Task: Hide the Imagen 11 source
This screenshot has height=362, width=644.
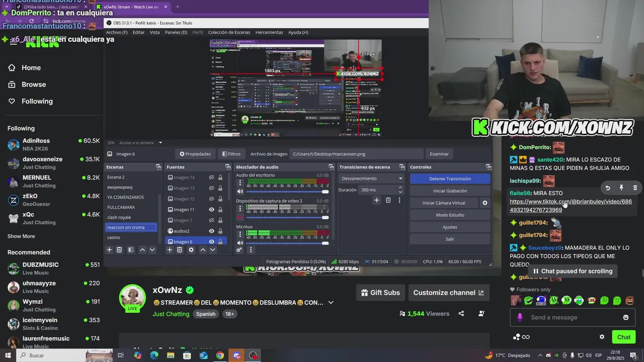Action: [x=212, y=210]
